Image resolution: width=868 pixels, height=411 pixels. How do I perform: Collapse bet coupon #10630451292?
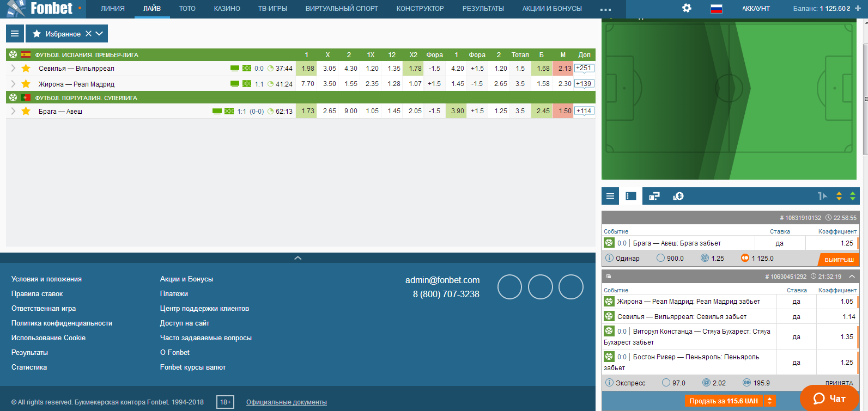pos(852,277)
